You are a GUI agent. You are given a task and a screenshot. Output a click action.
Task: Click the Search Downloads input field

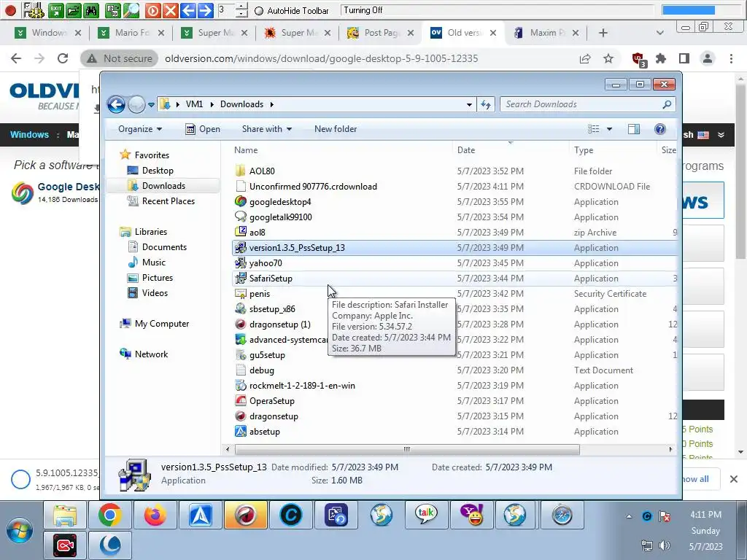(x=583, y=104)
